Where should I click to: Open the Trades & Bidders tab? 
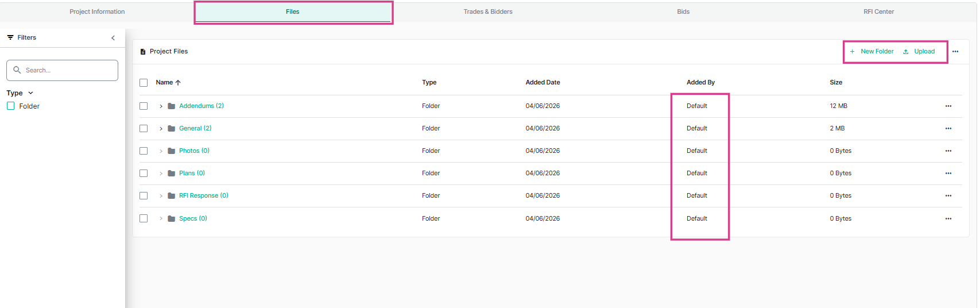tap(488, 11)
